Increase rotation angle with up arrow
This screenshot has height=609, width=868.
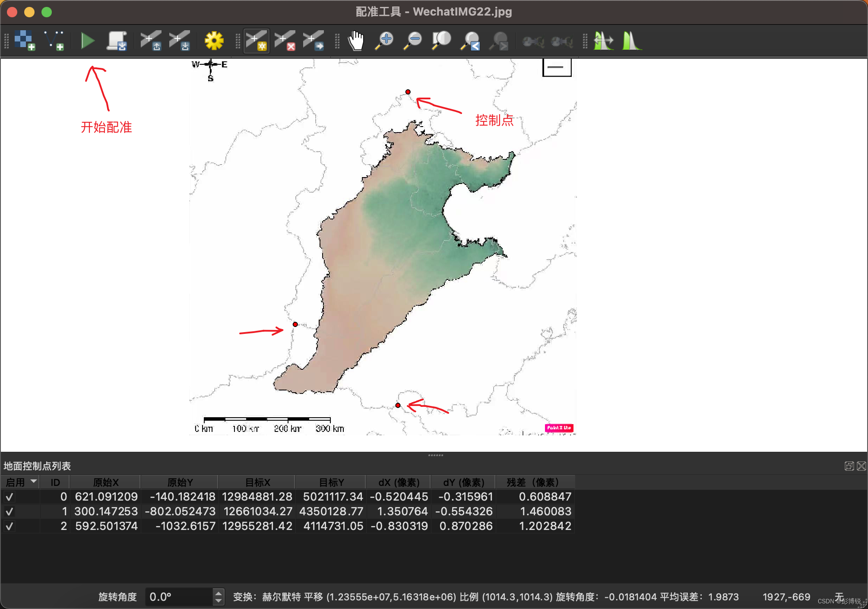click(219, 593)
